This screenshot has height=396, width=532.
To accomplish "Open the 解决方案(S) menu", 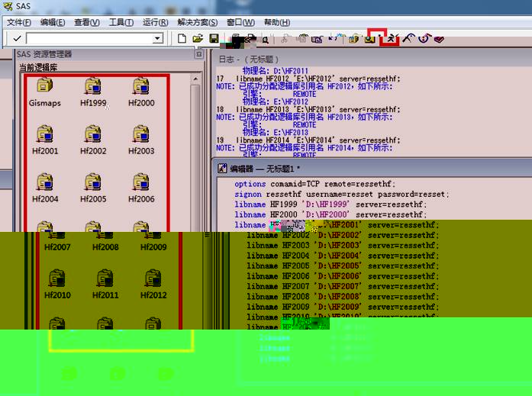I will click(198, 22).
